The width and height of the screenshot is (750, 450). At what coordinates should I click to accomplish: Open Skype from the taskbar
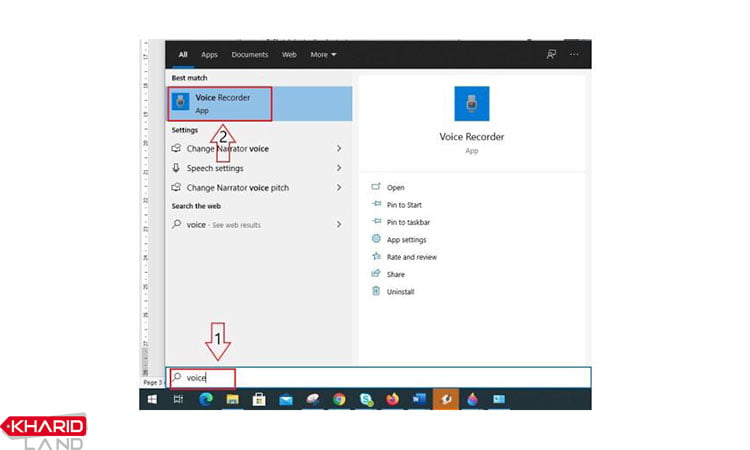click(x=366, y=399)
